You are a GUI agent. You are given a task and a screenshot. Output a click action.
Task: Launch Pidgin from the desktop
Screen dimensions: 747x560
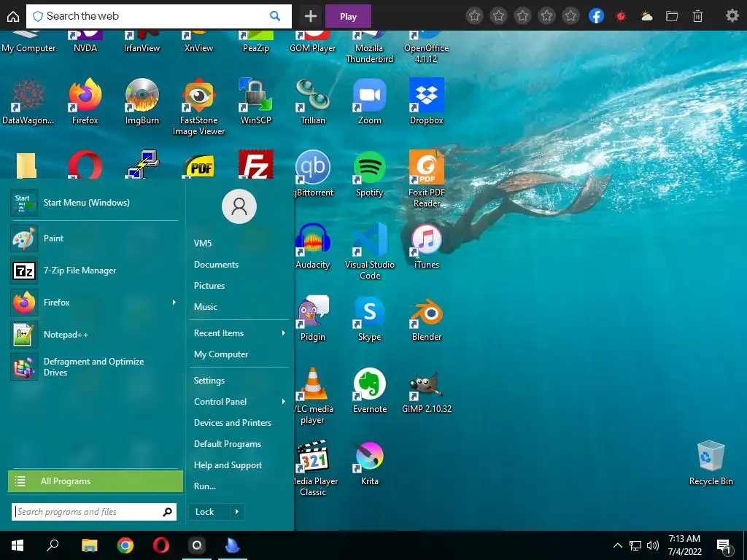[x=312, y=318]
